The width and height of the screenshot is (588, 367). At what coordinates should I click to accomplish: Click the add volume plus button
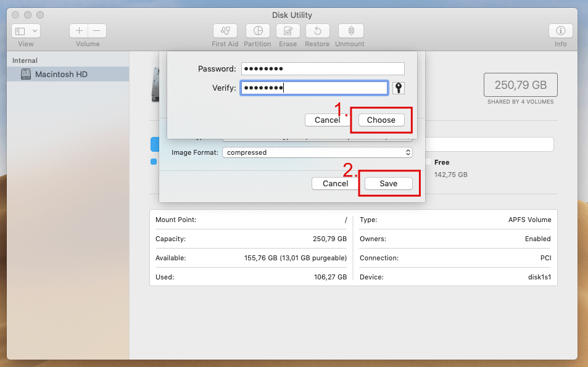click(x=79, y=31)
